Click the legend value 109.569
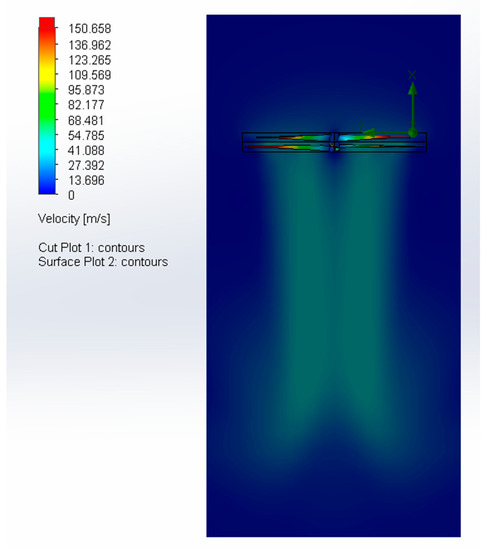 coord(89,75)
